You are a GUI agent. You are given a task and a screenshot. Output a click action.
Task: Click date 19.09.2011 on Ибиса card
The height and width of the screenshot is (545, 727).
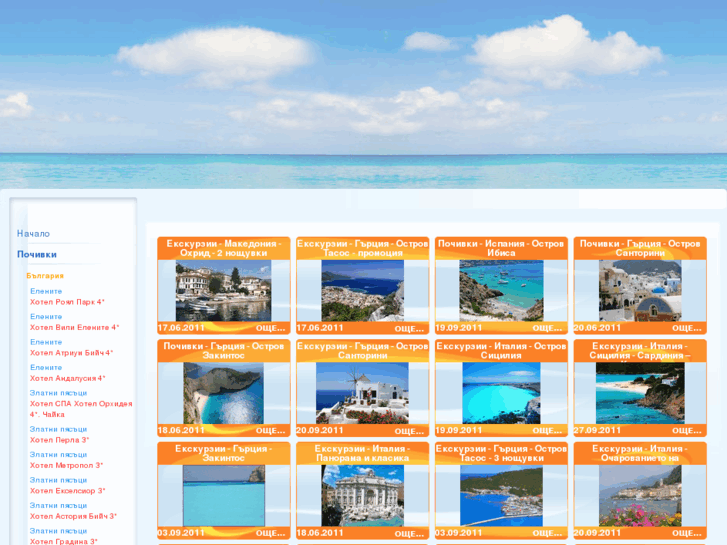(459, 327)
